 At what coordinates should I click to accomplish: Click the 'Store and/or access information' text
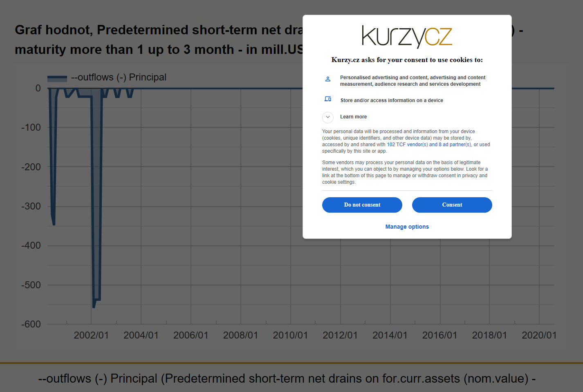[x=392, y=100]
